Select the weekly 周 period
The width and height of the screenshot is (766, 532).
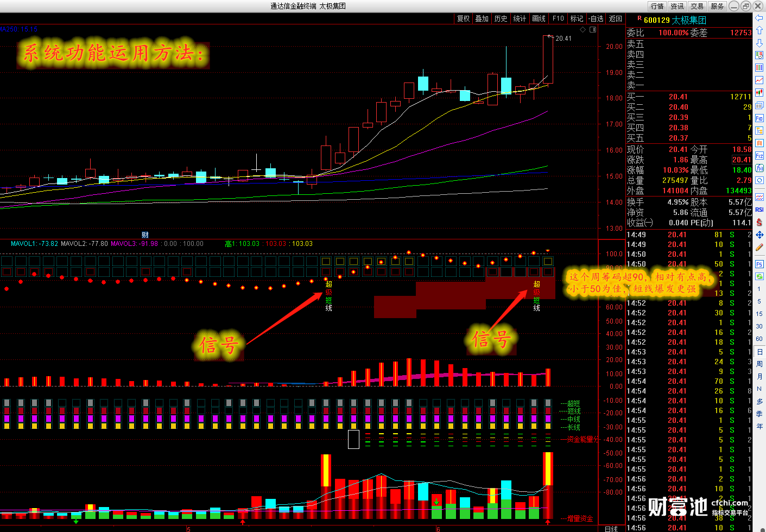coord(759,364)
